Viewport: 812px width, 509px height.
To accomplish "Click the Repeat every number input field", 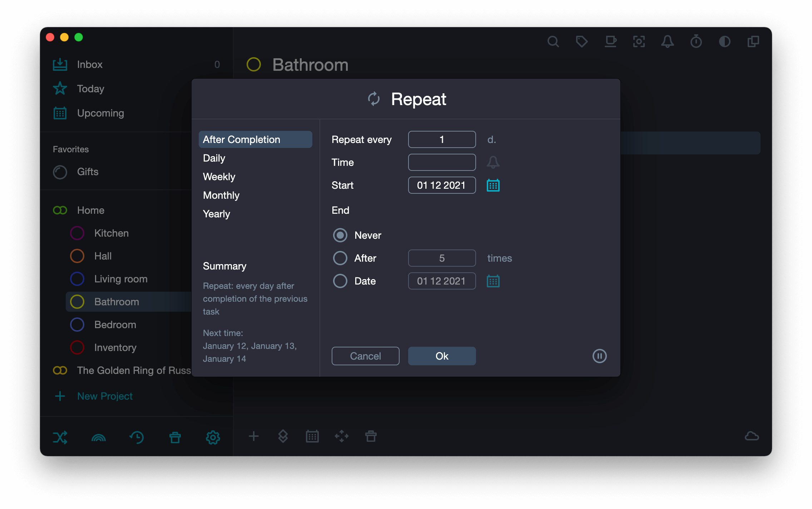I will pyautogui.click(x=441, y=139).
